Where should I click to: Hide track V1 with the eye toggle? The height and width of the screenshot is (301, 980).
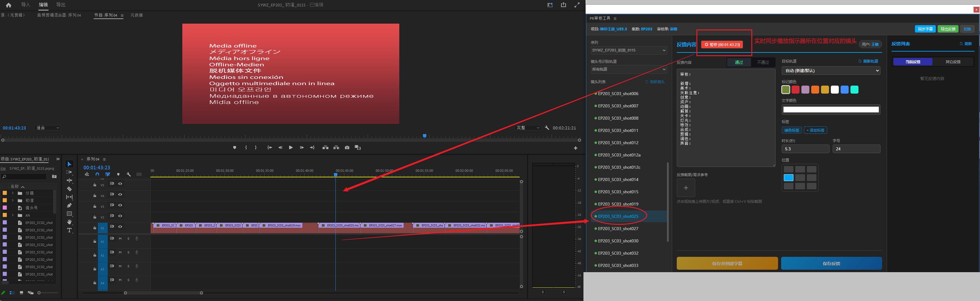[120, 227]
